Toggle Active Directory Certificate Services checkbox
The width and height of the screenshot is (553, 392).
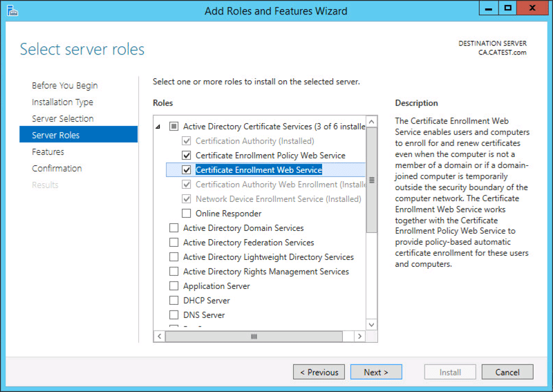point(174,127)
